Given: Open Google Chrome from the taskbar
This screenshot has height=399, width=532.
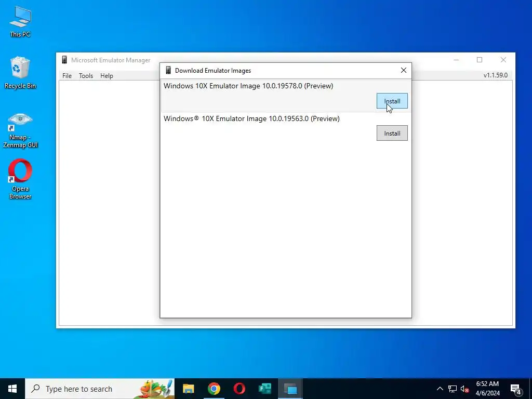Looking at the screenshot, I should (x=214, y=389).
